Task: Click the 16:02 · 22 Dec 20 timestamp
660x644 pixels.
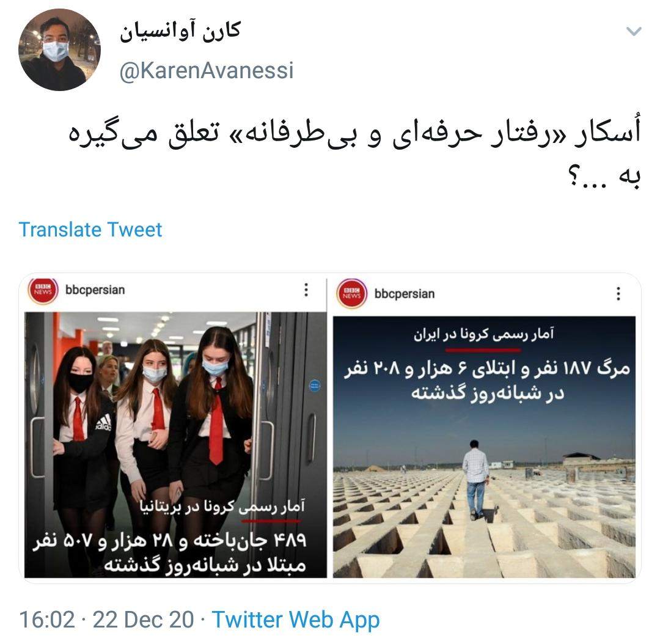Action: pos(106,620)
